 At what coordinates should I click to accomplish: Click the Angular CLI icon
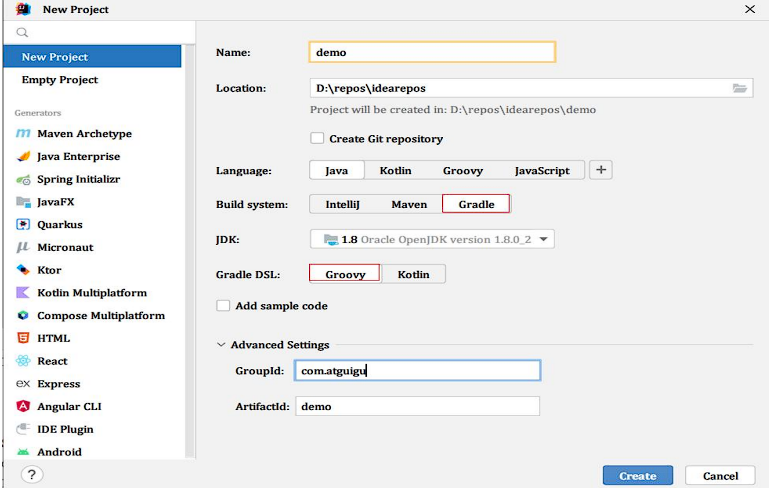click(23, 407)
